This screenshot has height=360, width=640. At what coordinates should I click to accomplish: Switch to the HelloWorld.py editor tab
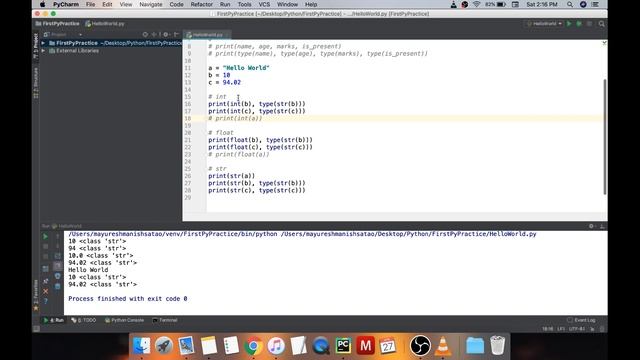(x=207, y=35)
